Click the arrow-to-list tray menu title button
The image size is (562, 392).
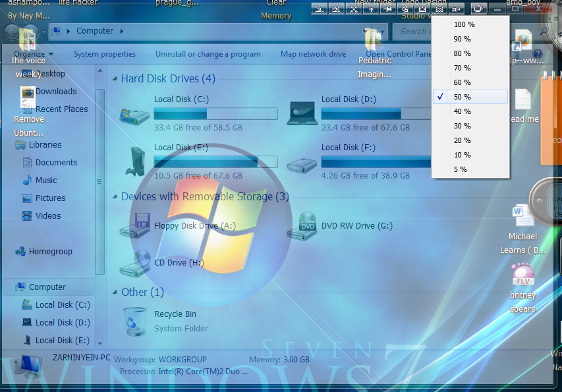[337, 9]
